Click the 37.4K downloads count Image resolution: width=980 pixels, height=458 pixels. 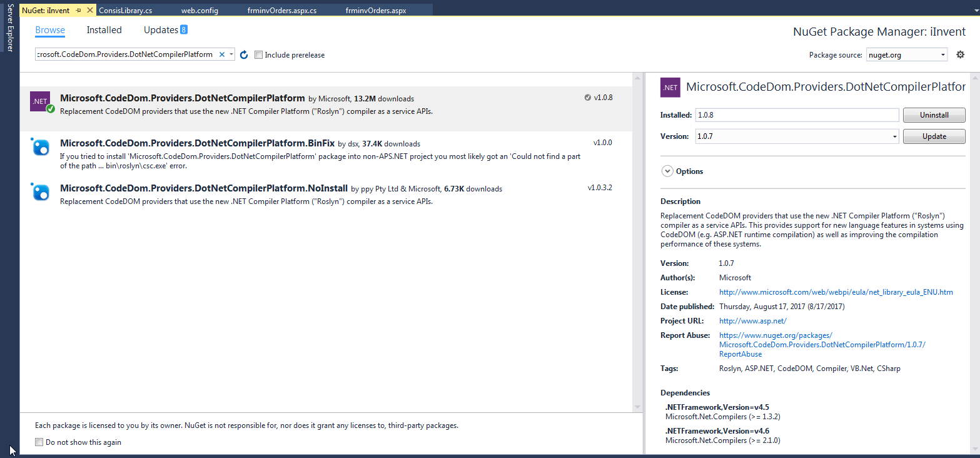391,144
